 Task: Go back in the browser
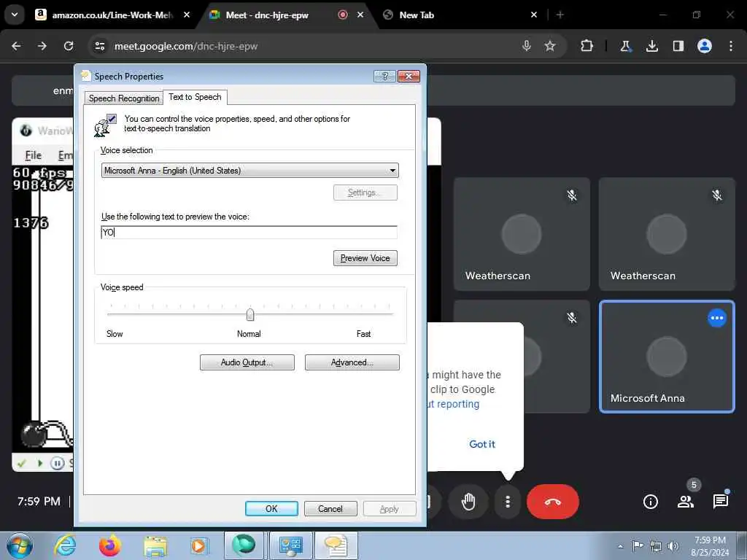16,46
